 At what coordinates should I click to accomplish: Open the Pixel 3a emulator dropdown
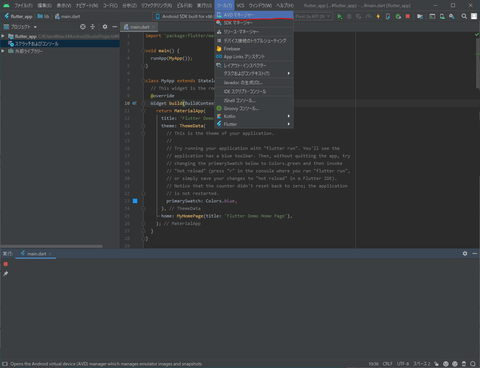[x=313, y=16]
